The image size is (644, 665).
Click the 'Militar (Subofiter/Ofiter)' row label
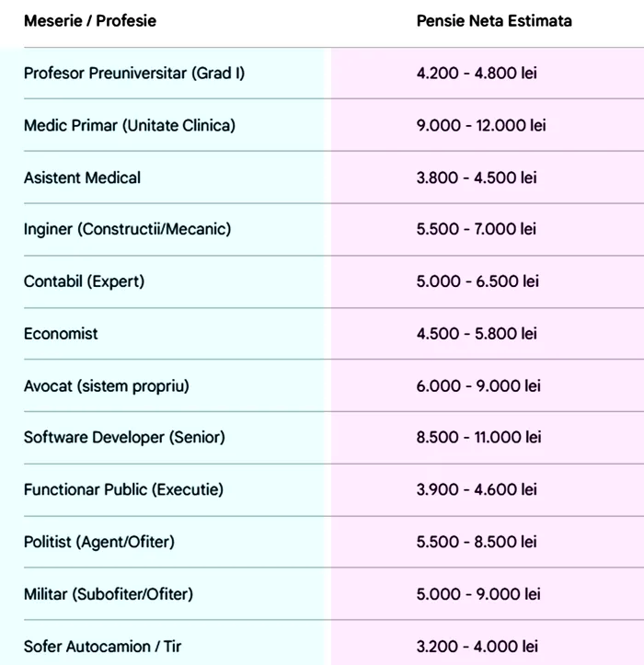coord(109,594)
